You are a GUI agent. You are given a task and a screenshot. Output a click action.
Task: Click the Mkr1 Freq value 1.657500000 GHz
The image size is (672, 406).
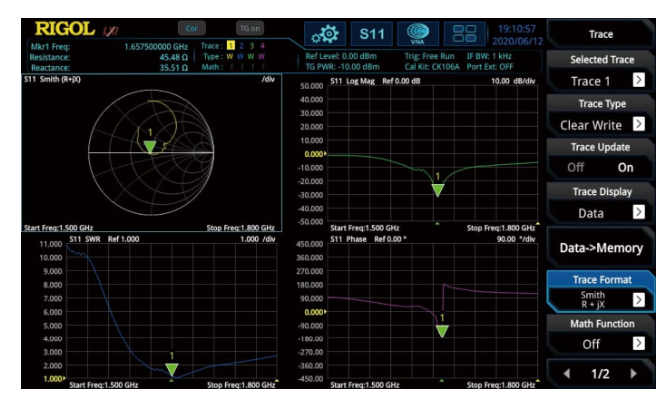156,47
